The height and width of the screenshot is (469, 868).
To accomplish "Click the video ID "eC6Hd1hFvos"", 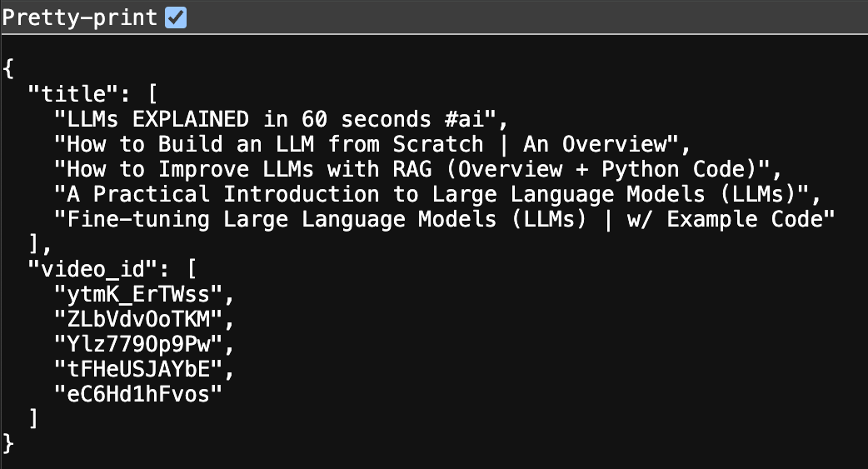I will [x=138, y=394].
